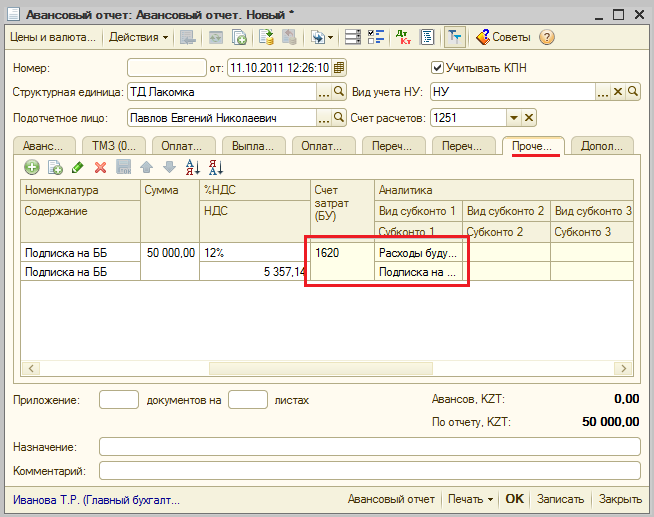Click into the Комментарий input field
The image size is (654, 517).
[369, 470]
